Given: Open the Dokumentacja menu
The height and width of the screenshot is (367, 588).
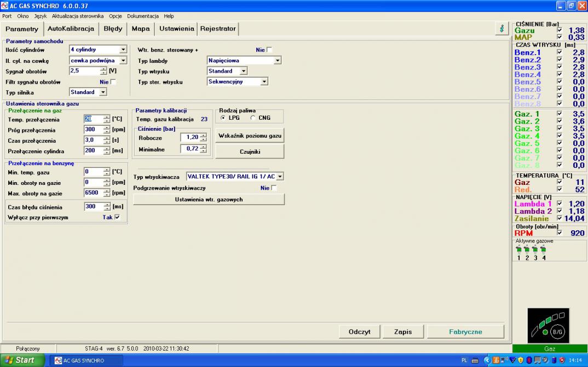Looking at the screenshot, I should pyautogui.click(x=142, y=16).
